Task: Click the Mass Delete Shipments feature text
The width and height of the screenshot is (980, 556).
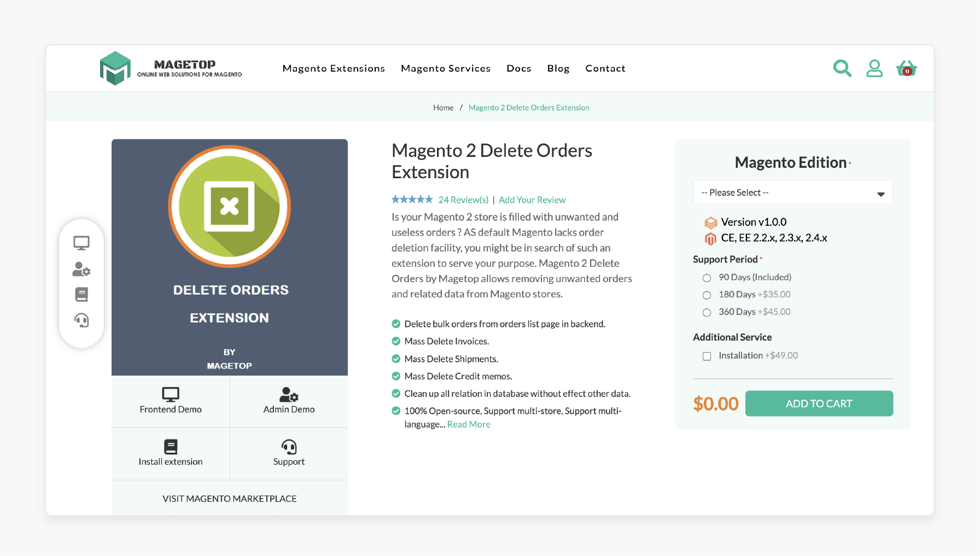Action: 451,359
